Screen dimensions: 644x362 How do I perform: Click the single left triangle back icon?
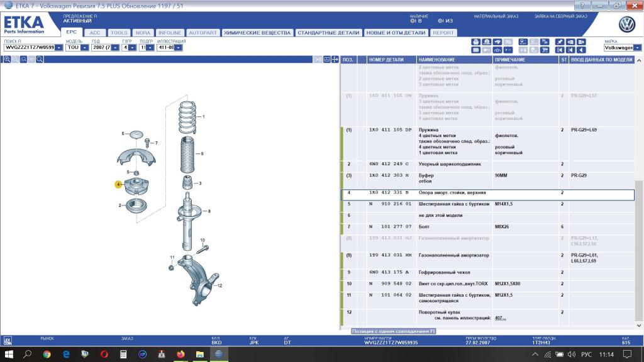581,50
